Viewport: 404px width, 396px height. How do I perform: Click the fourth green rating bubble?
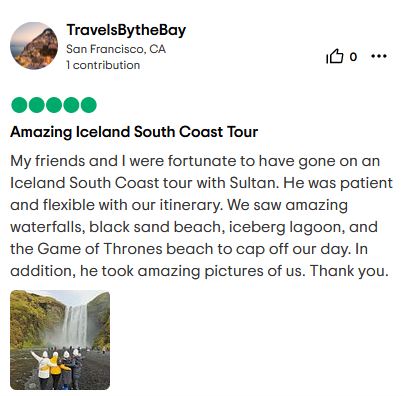71,105
